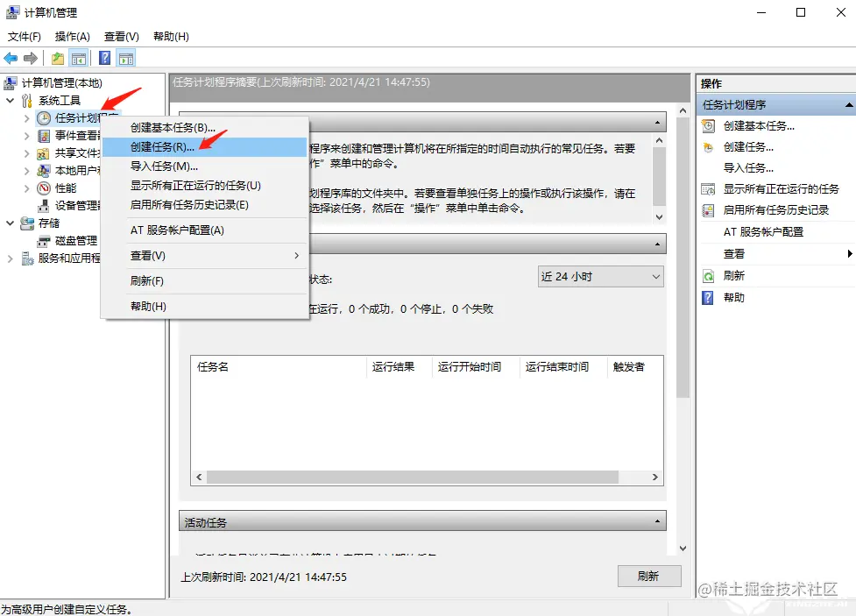Click the 启用所有任务历史记录 icon on the right
This screenshot has width=856, height=616.
coord(708,209)
